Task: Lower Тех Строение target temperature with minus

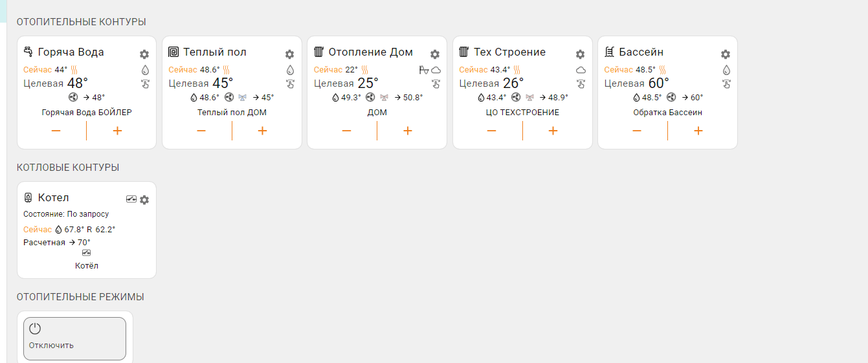Action: click(492, 131)
